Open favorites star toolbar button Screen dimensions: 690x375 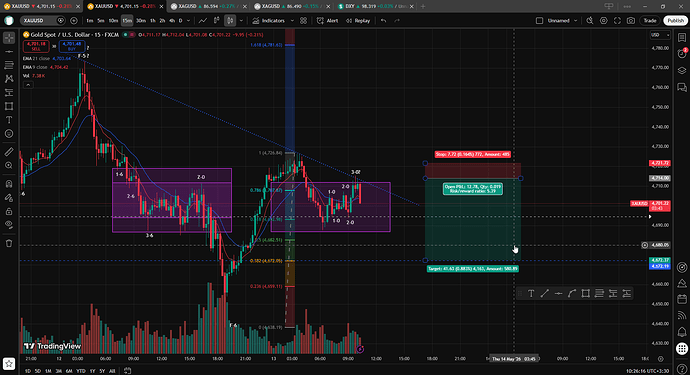9,364
